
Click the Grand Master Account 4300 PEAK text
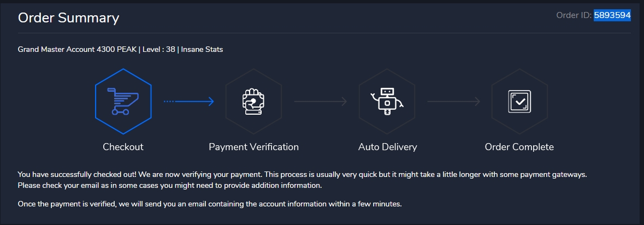click(77, 49)
